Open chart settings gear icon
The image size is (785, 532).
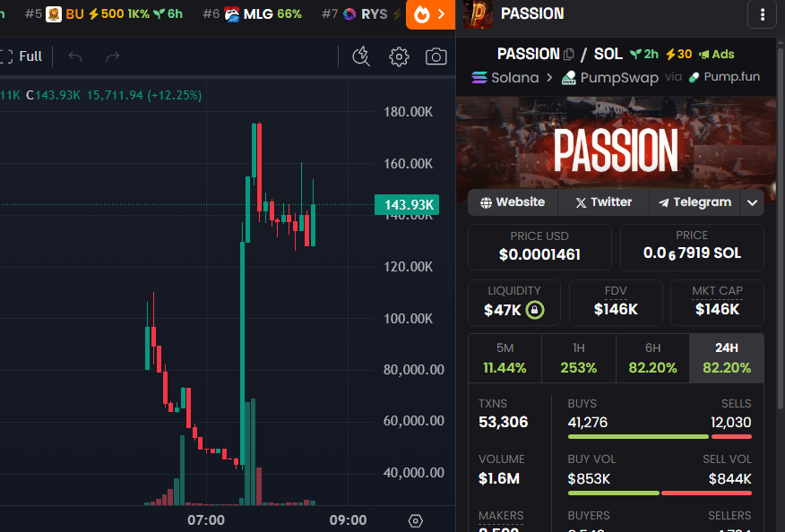point(399,56)
